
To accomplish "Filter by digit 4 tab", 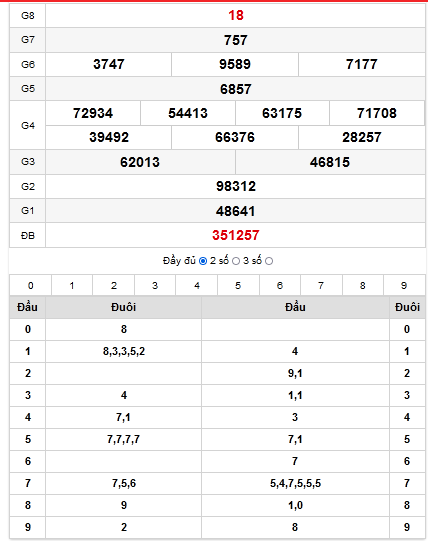I will tap(197, 285).
